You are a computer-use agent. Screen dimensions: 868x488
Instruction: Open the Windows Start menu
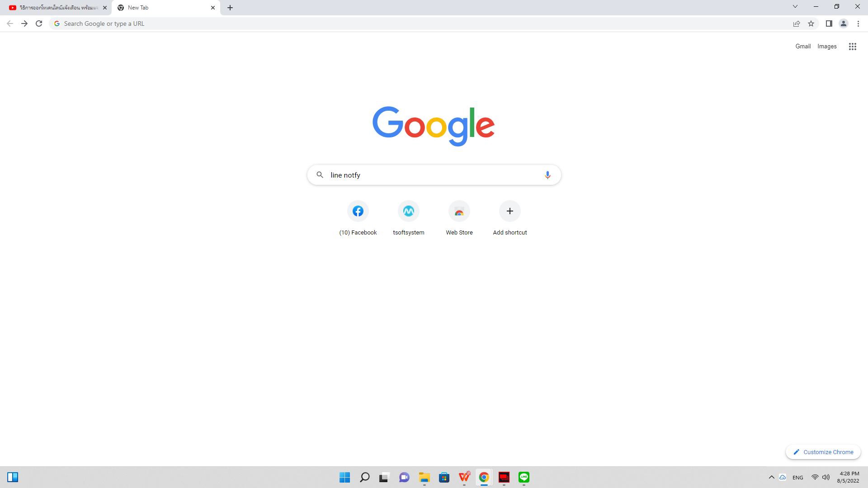point(344,477)
